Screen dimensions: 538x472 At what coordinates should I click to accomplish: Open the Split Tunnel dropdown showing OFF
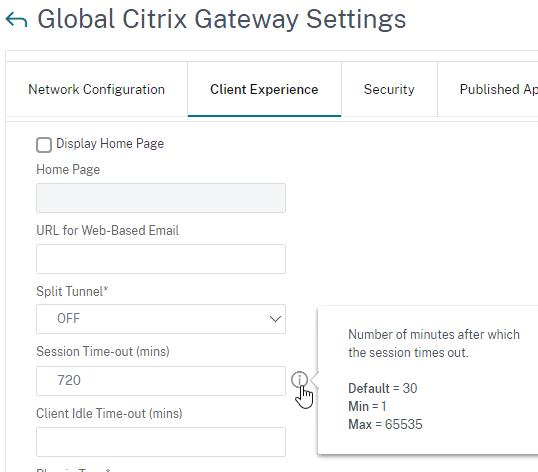point(161,319)
